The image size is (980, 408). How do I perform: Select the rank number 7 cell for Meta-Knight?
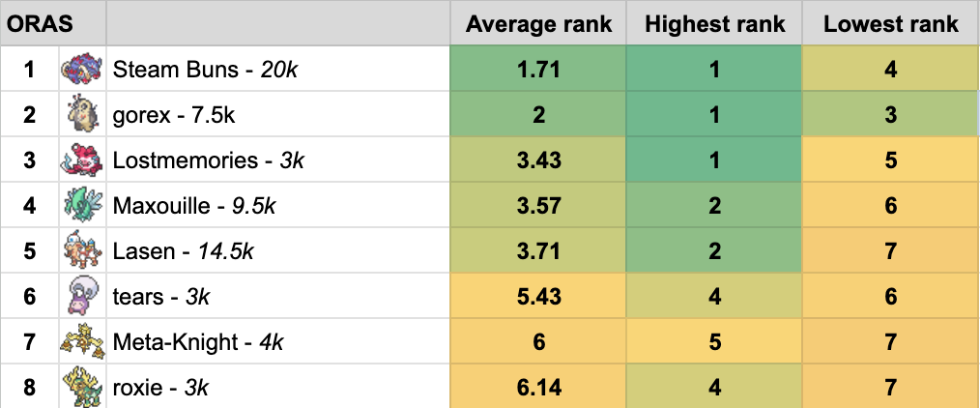click(x=29, y=342)
